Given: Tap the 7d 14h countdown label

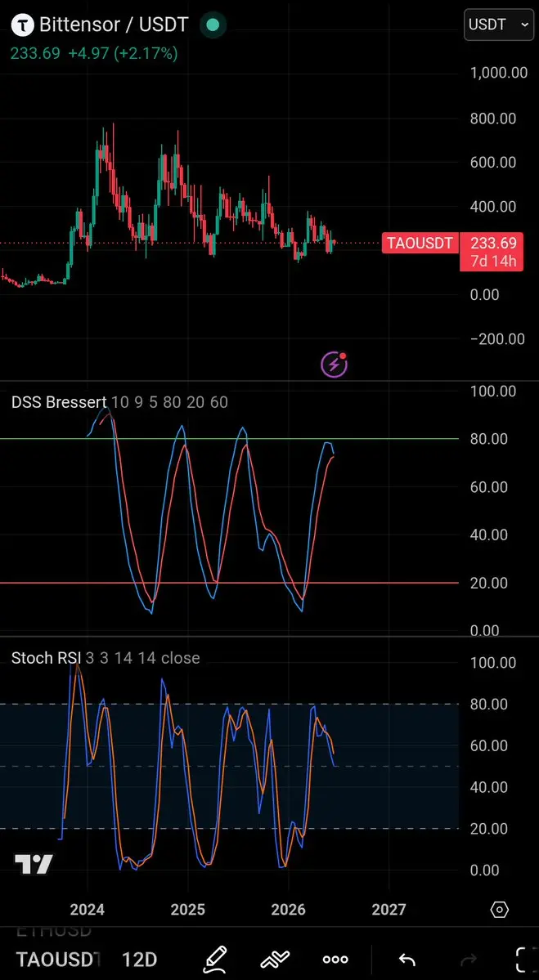Looking at the screenshot, I should [492, 262].
